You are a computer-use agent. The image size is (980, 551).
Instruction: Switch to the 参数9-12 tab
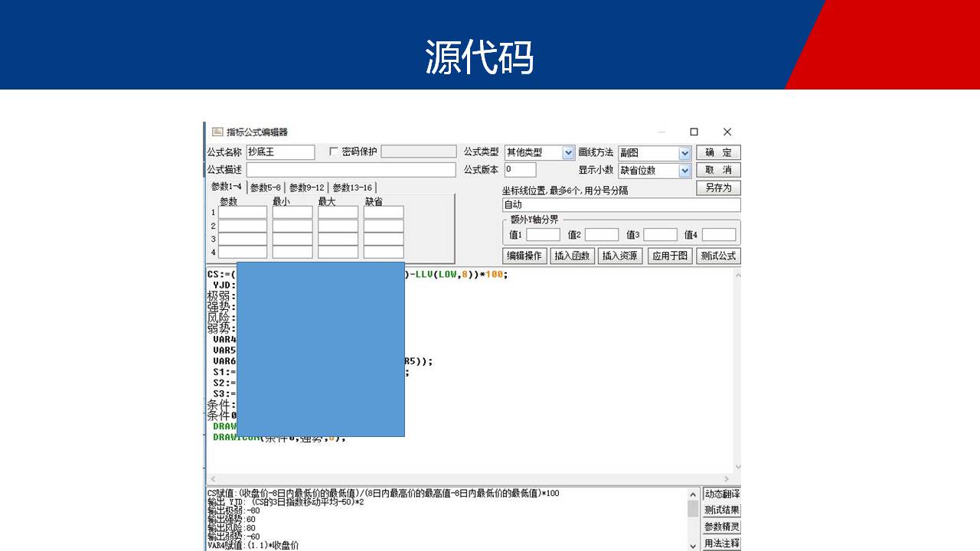click(x=306, y=187)
